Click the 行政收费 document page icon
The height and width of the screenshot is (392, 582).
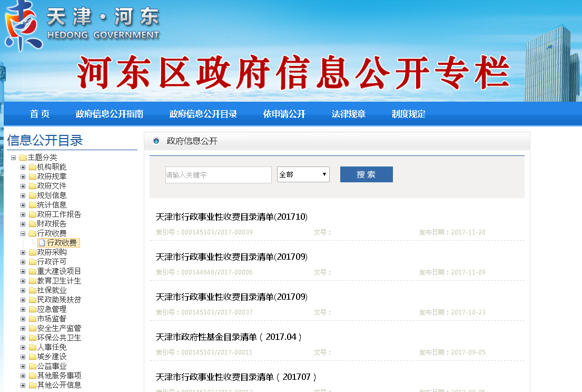[x=42, y=243]
